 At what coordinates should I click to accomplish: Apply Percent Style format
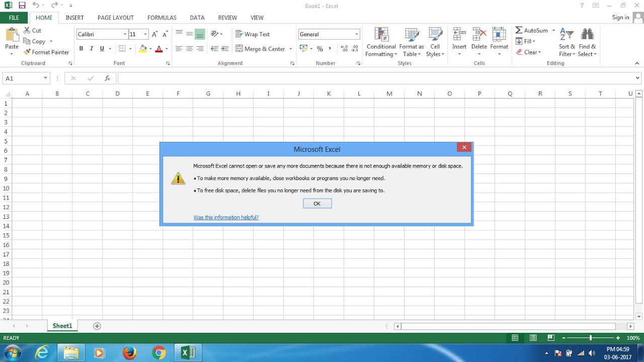[x=319, y=49]
